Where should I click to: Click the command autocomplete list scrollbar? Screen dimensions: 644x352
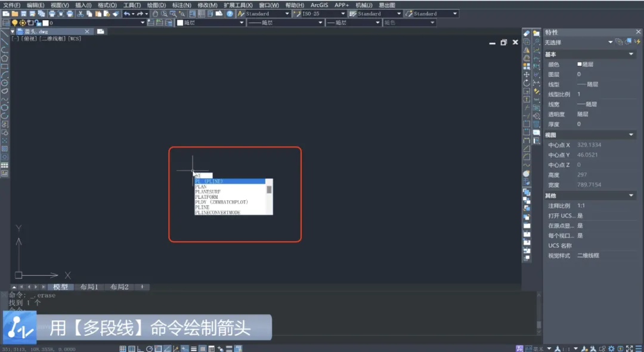click(x=269, y=190)
